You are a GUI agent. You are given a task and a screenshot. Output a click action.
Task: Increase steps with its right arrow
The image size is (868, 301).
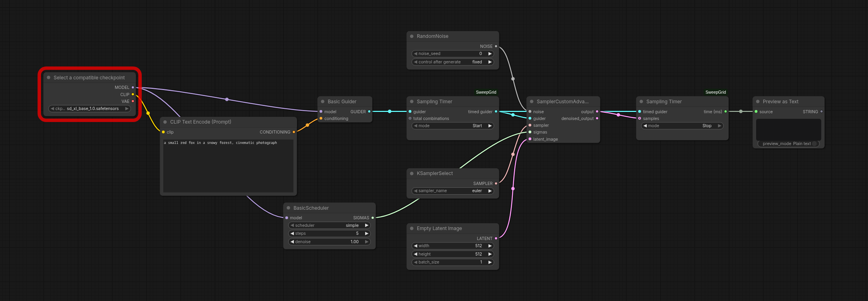367,234
